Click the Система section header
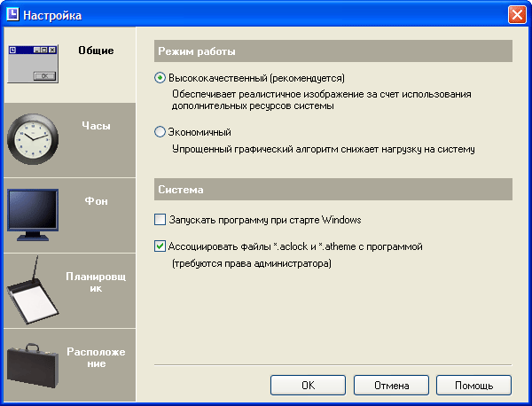Viewport: 532px width, 406px height. tap(333, 190)
